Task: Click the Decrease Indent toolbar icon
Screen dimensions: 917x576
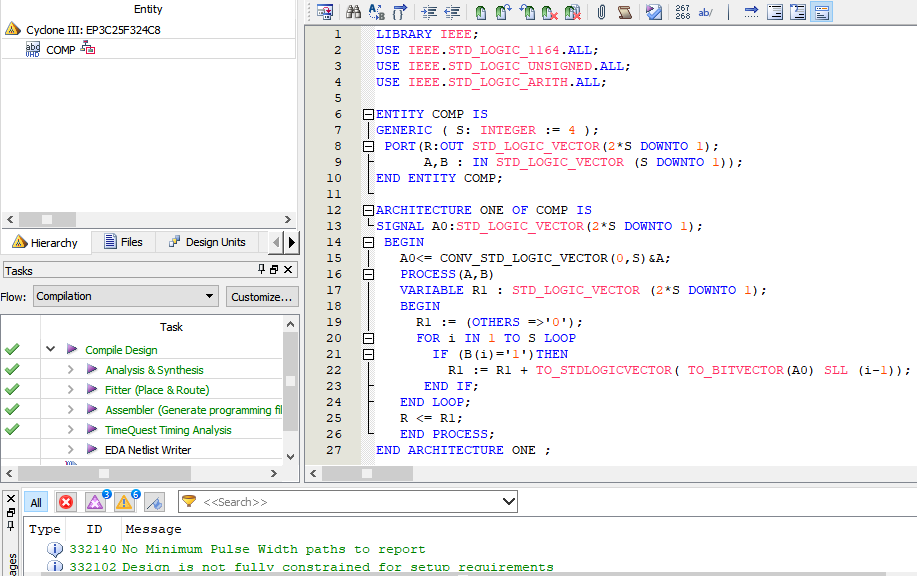Action: (x=452, y=12)
